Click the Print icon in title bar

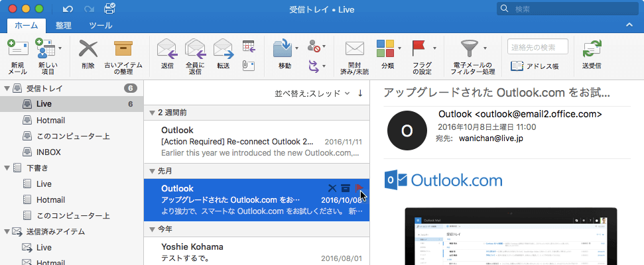(x=109, y=8)
